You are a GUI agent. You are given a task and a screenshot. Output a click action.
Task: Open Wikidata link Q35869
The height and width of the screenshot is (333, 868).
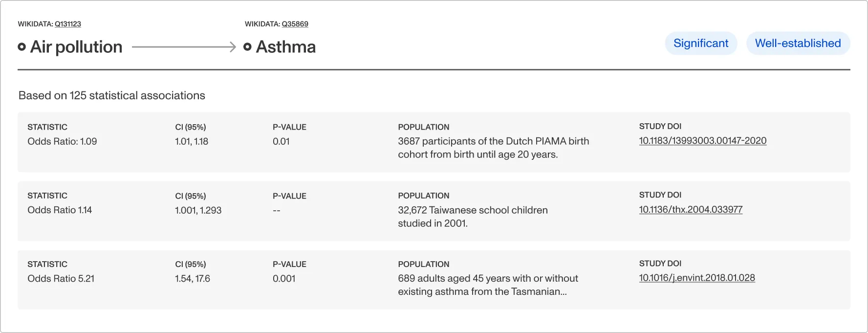tap(295, 24)
